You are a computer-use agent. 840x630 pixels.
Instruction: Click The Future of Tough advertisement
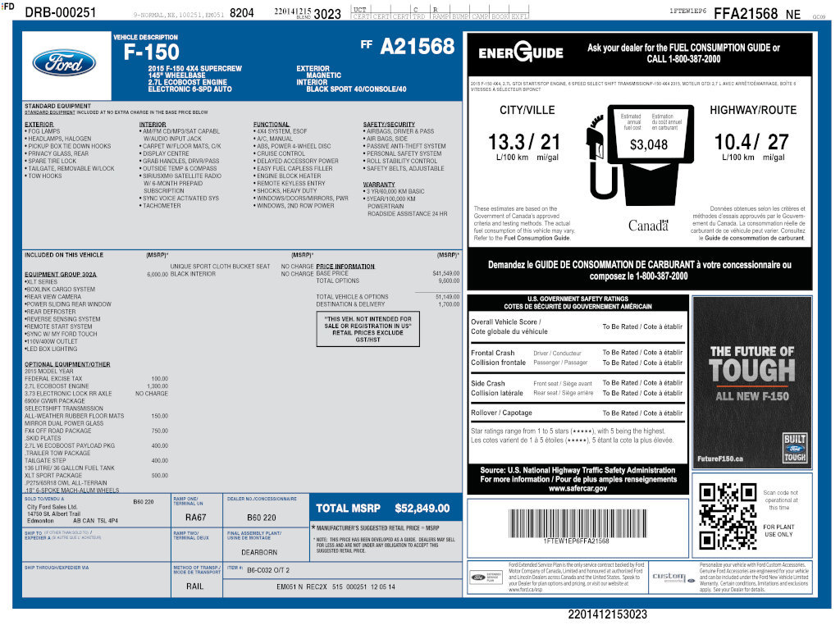click(x=752, y=382)
